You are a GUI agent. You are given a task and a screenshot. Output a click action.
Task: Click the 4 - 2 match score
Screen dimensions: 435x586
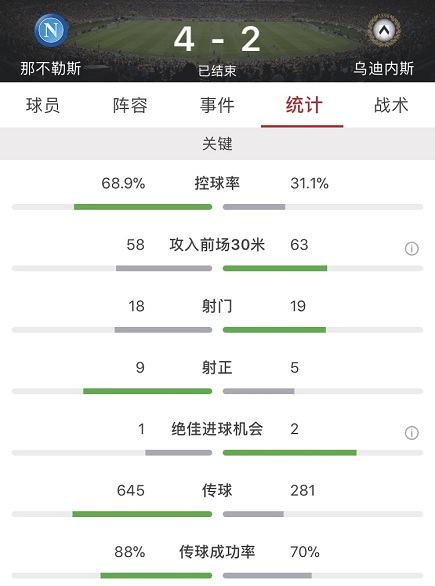click(x=217, y=39)
